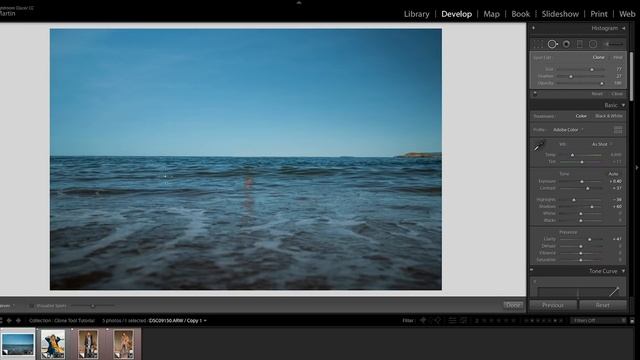Select the seascape thumbnail in filmstrip
The width and height of the screenshot is (640, 360).
18,344
